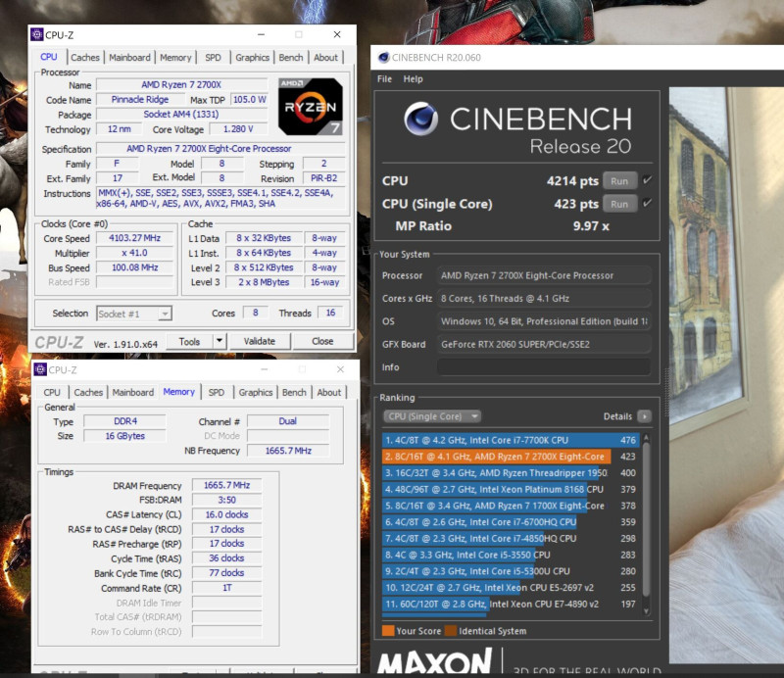
Task: Click the 4214 pts CPU score
Action: (572, 181)
